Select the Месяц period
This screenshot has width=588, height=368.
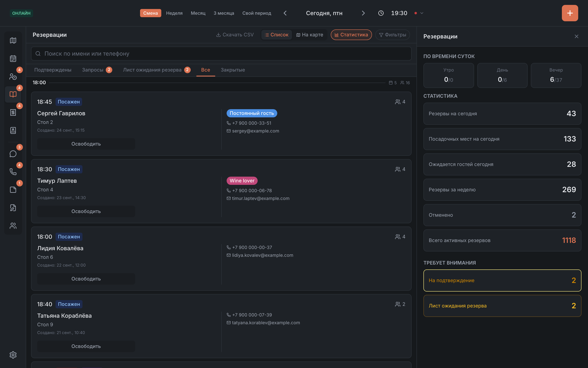click(x=198, y=13)
